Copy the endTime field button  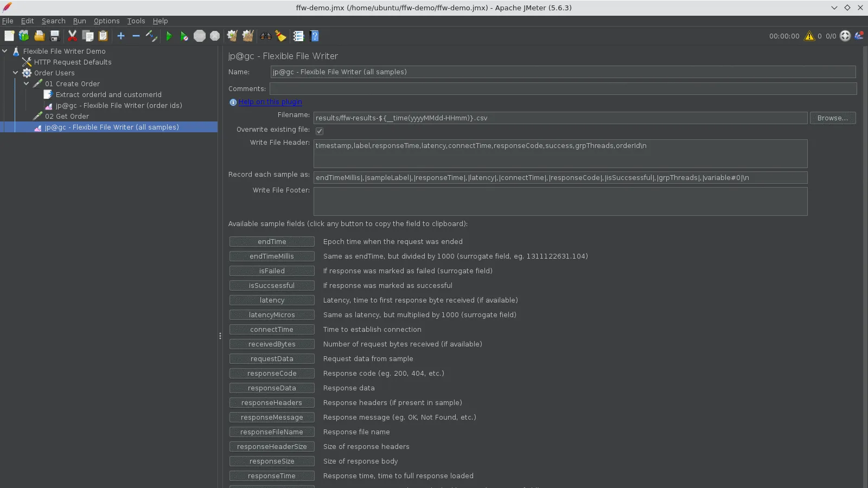point(272,242)
